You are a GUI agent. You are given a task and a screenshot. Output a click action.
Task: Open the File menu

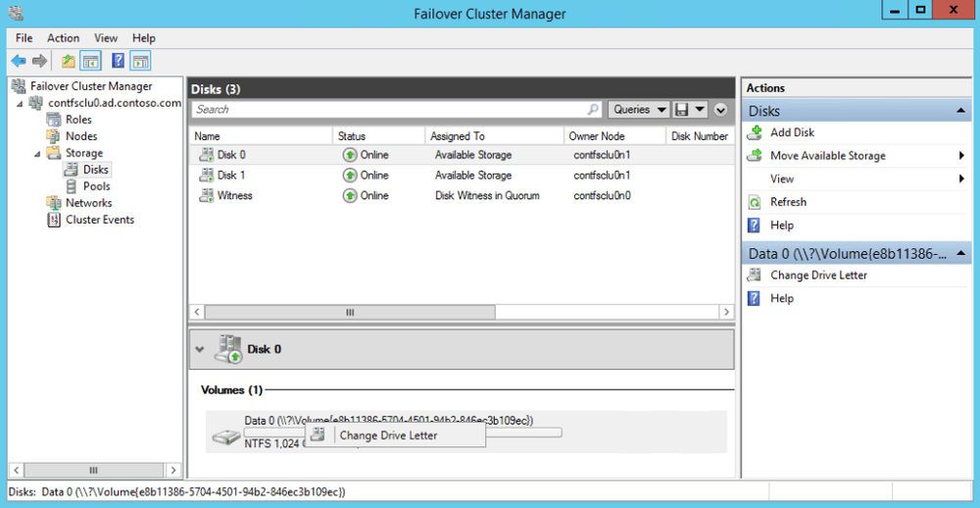coord(24,38)
